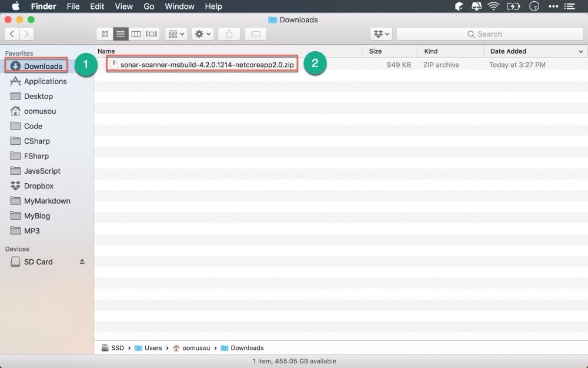Open the Dropbox toolbar dropdown
Screen dimensions: 588x368
380,34
